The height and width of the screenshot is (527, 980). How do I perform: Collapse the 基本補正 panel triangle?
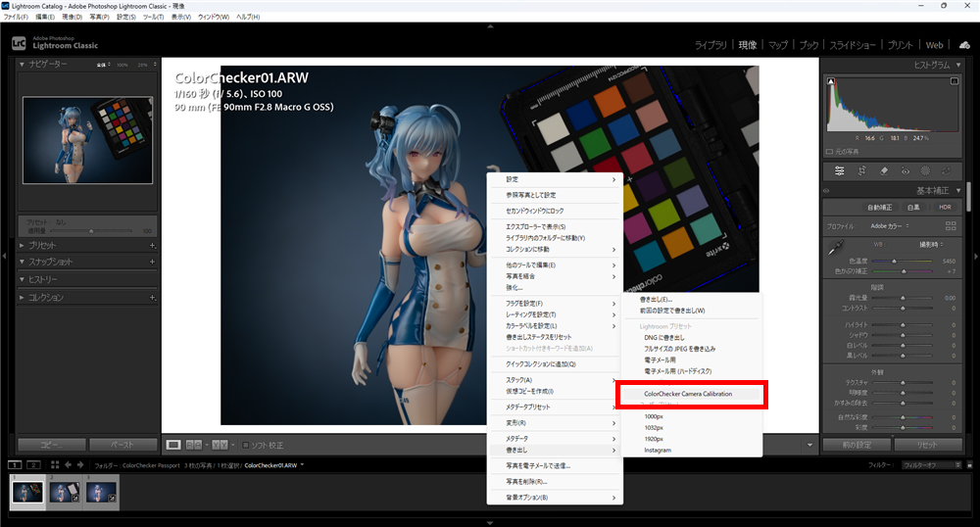pyautogui.click(x=958, y=190)
